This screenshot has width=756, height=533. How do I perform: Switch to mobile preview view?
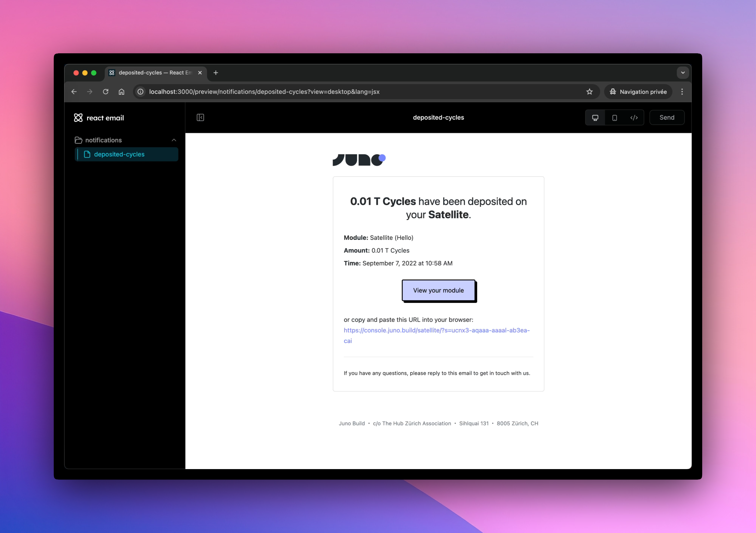614,118
